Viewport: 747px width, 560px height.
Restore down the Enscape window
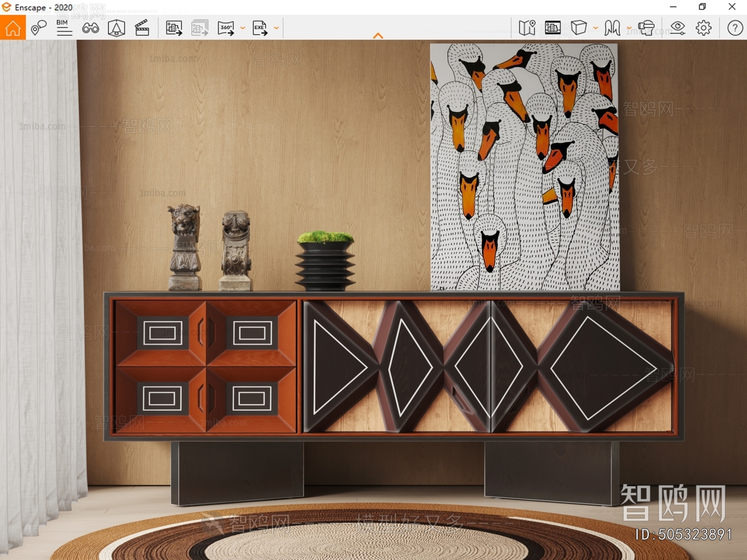tap(702, 7)
